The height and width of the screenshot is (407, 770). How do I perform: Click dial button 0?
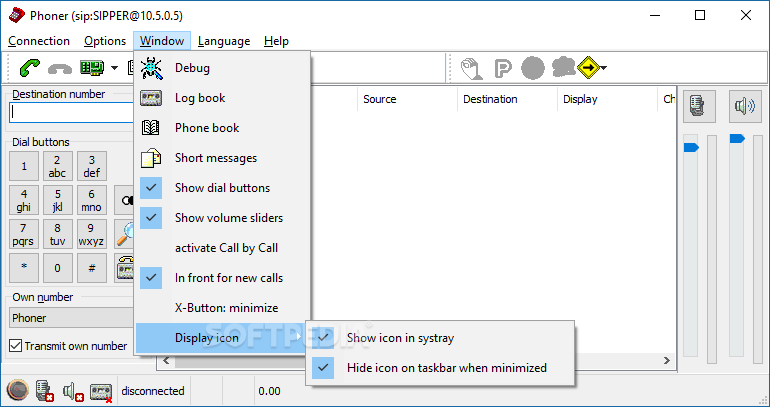click(x=57, y=268)
